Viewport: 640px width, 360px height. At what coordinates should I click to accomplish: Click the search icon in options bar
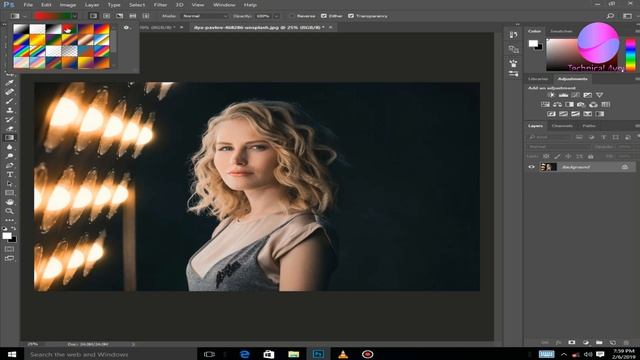[x=610, y=16]
